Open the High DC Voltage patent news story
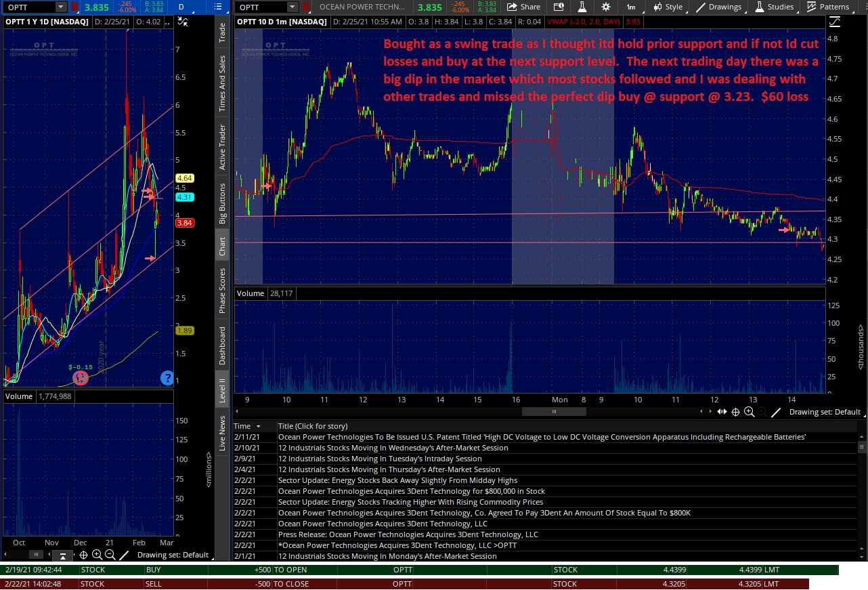The image size is (868, 590). (542, 437)
